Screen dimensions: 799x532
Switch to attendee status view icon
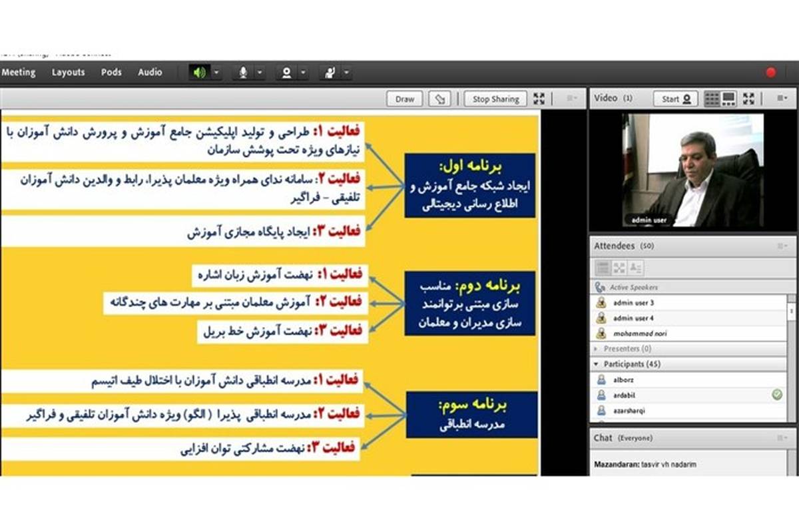coord(635,268)
